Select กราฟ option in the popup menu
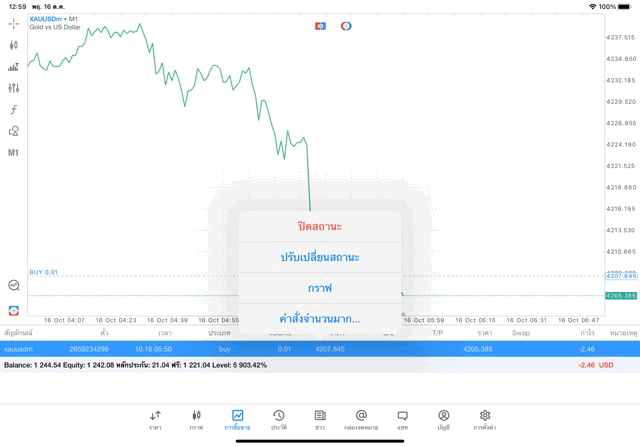Image resolution: width=640 pixels, height=447 pixels. [320, 288]
